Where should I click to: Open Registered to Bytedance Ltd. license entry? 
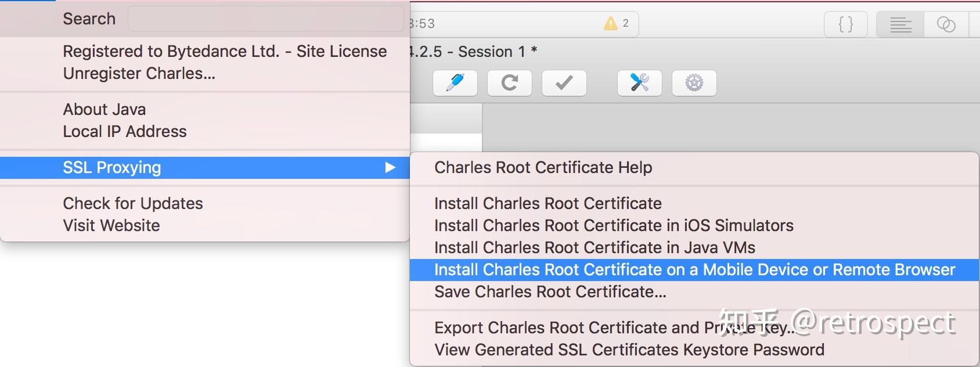pyautogui.click(x=205, y=51)
